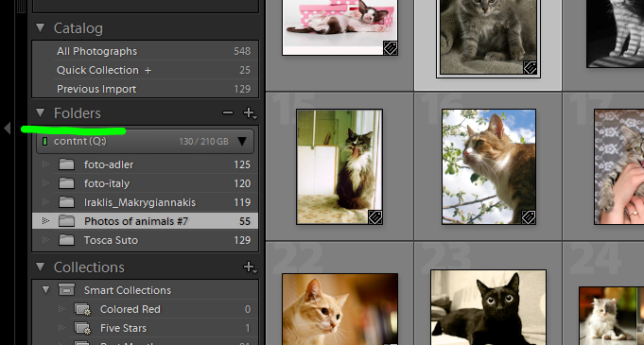
Task: Click the Photos of animals #7 folder icon
Action: [66, 221]
